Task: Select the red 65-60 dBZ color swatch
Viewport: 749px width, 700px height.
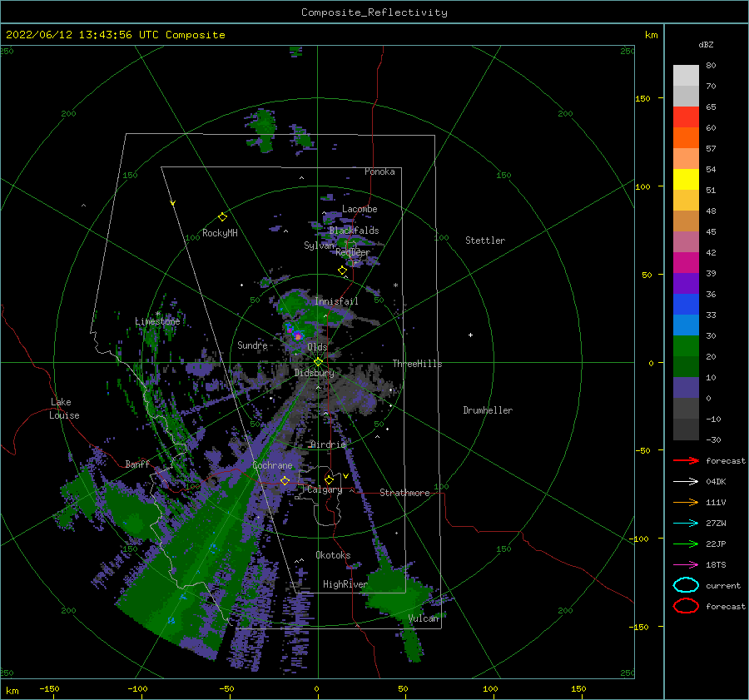Action: coord(686,117)
